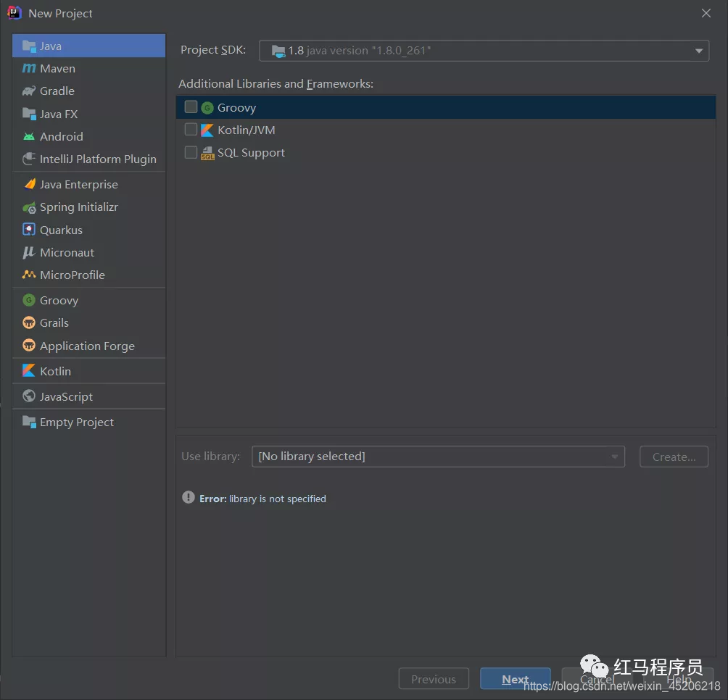Image resolution: width=728 pixels, height=700 pixels.
Task: Click the error warning icon
Action: 189,498
